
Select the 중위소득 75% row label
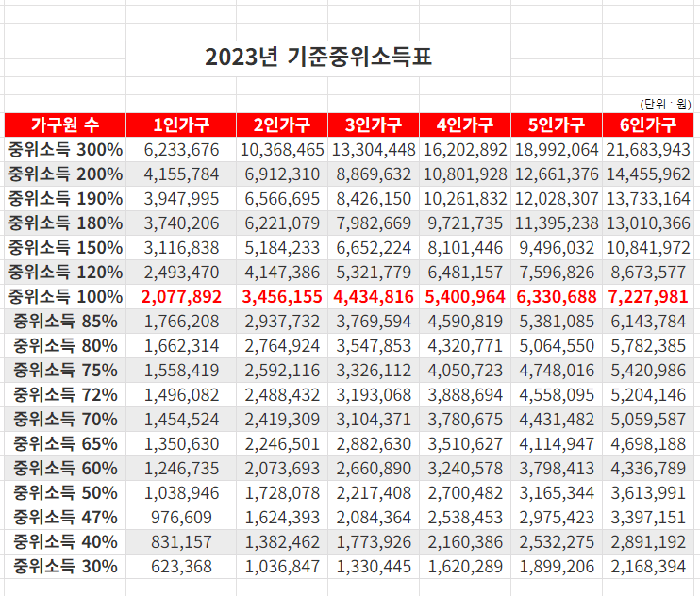[65, 371]
